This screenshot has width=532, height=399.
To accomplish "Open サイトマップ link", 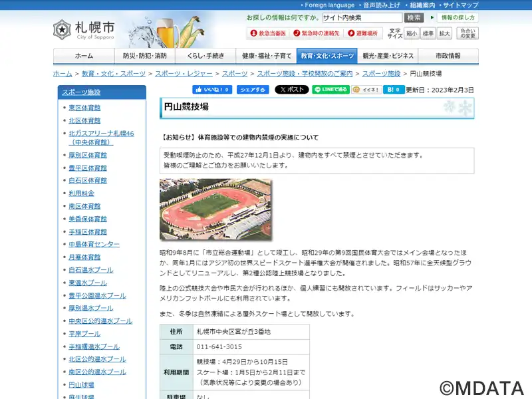I will (460, 5).
